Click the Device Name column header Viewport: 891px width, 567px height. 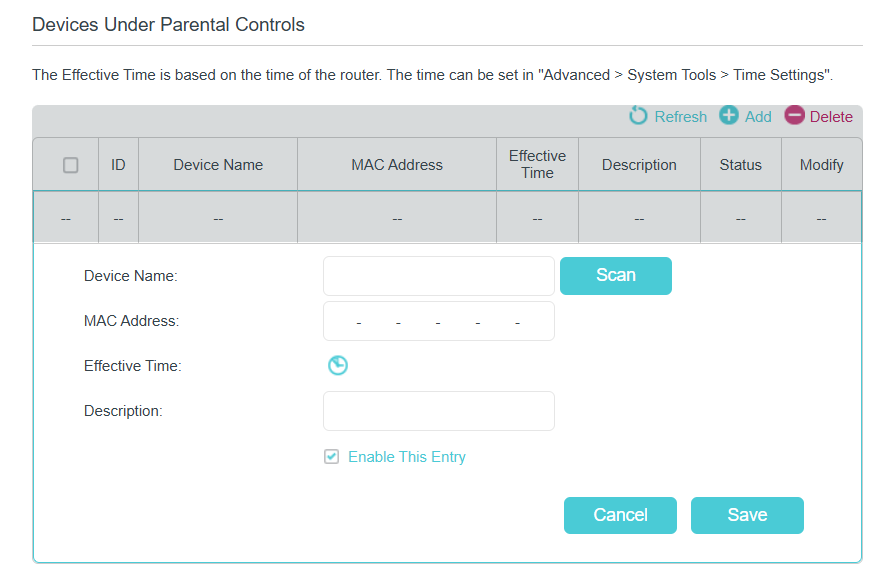pos(218,165)
